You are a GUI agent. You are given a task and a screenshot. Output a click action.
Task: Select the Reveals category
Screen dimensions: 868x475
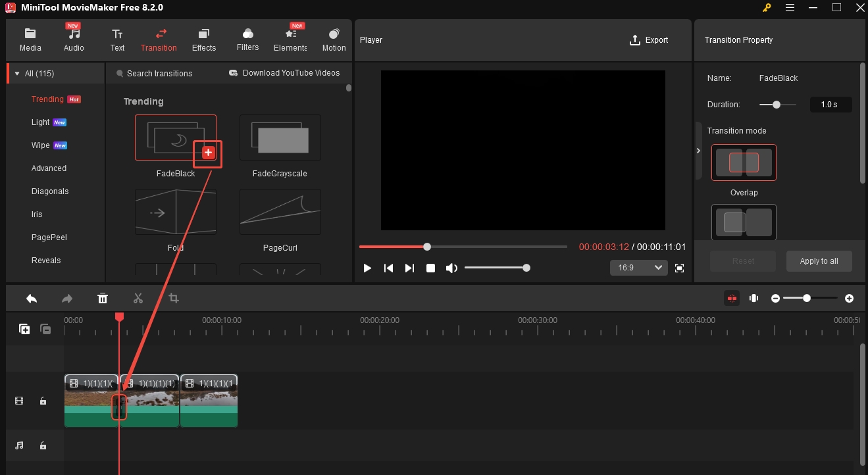(46, 261)
